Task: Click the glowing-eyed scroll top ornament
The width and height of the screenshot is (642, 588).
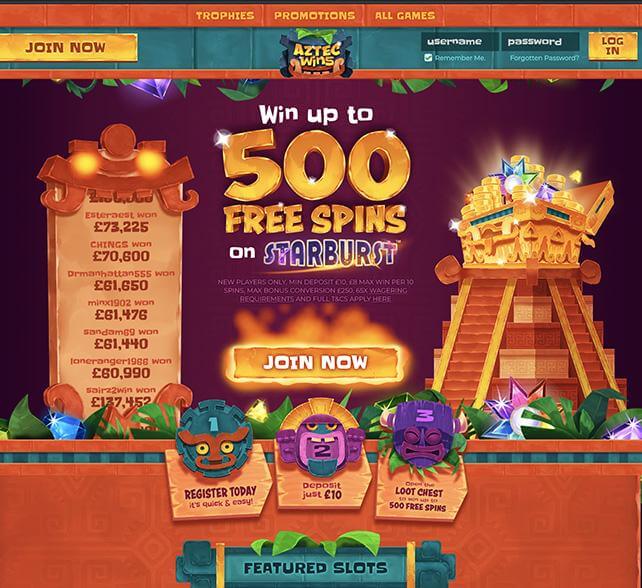Action: (118, 163)
